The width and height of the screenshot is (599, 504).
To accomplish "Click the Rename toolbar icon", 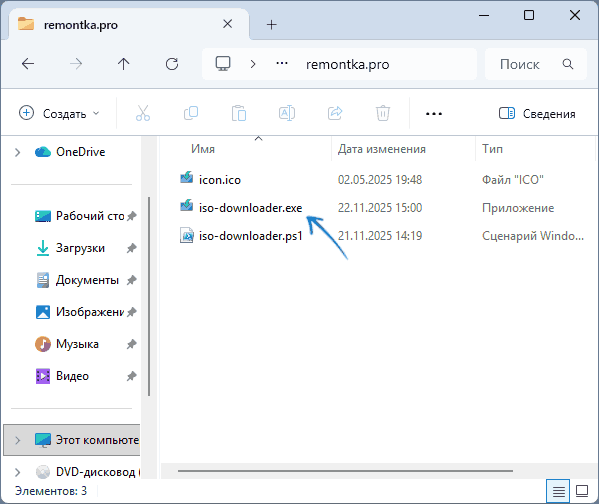I will [x=287, y=113].
